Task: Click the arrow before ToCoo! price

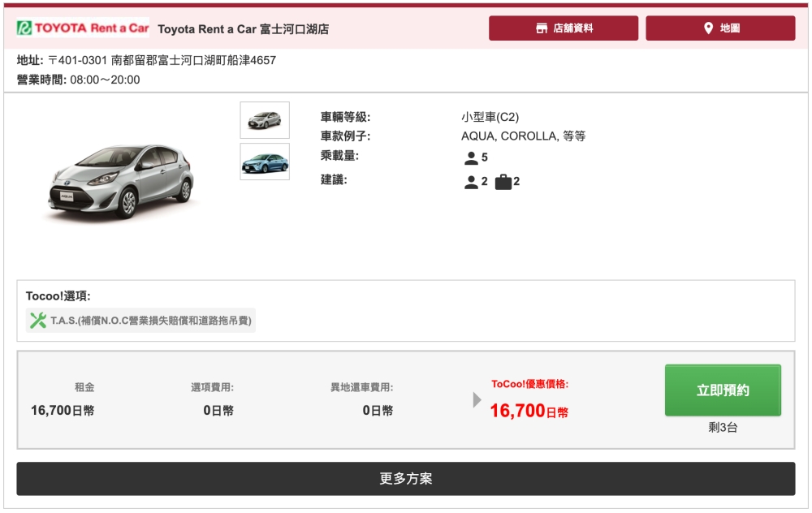Action: click(477, 399)
